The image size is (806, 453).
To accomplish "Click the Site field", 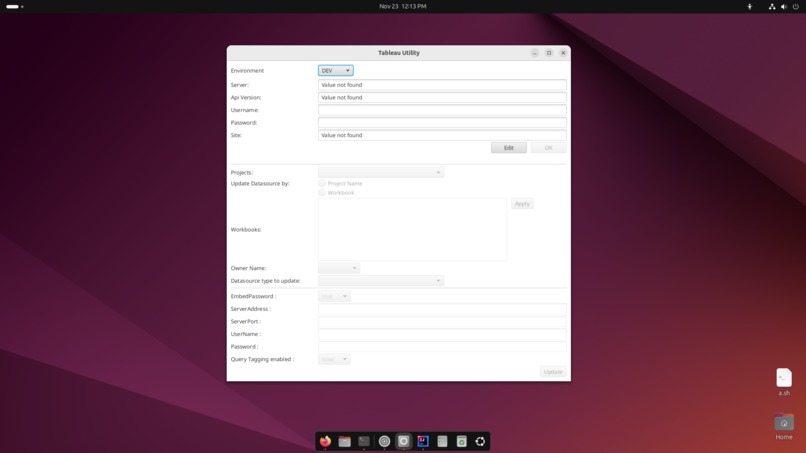I will tap(442, 135).
